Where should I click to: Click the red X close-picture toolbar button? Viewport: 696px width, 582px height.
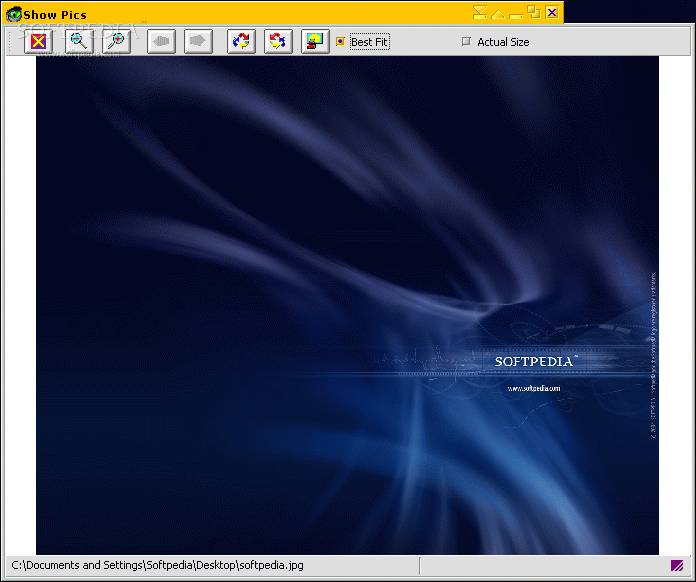coord(38,42)
